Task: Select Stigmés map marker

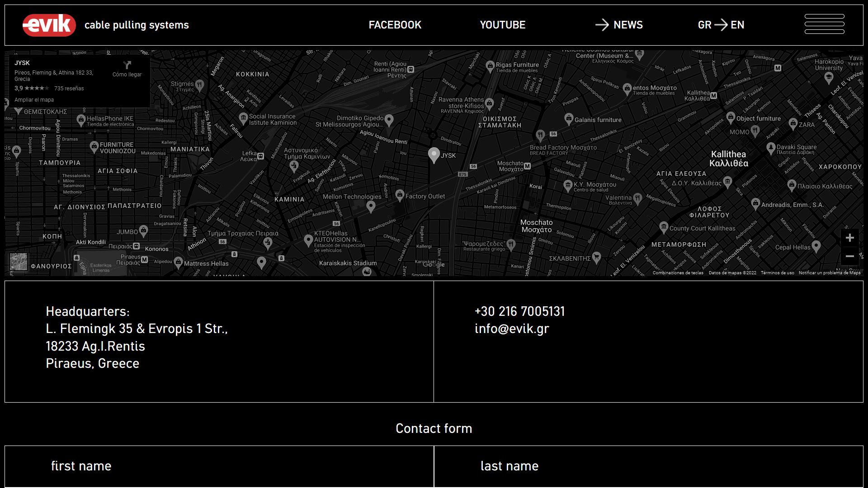Action: pyautogui.click(x=199, y=85)
